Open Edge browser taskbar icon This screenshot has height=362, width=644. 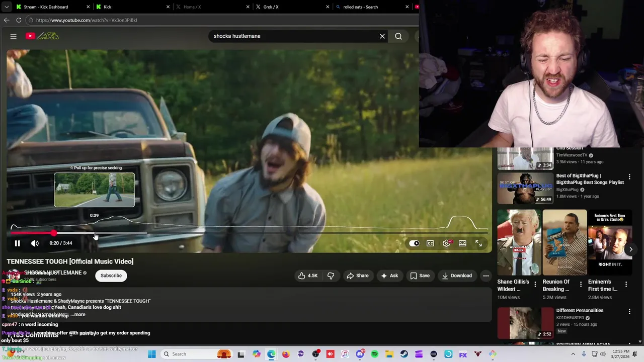tap(271, 354)
